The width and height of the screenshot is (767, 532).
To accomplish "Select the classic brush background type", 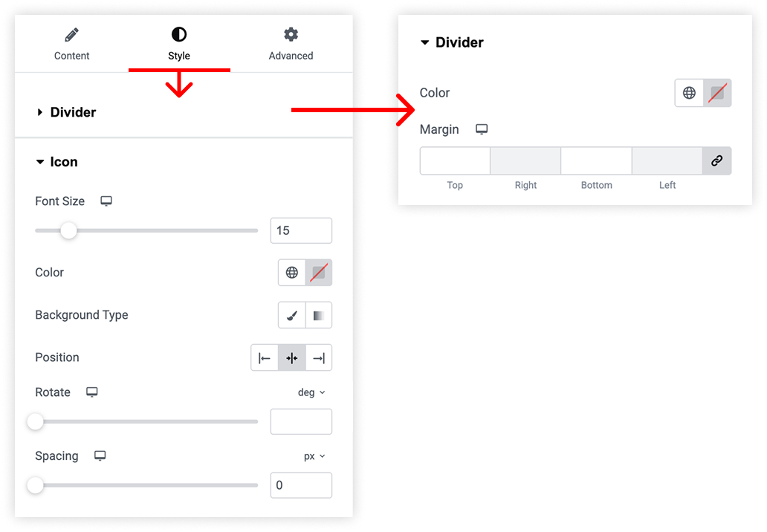I will [292, 315].
